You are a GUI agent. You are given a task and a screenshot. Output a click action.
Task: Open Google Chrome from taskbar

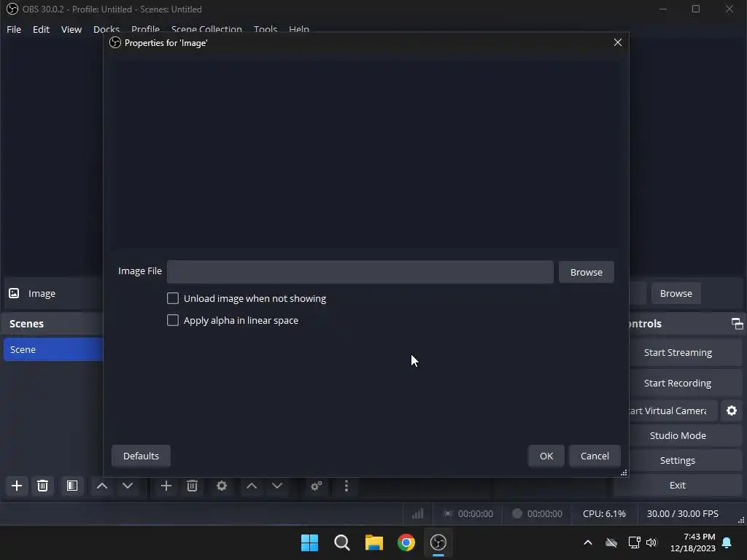[406, 542]
